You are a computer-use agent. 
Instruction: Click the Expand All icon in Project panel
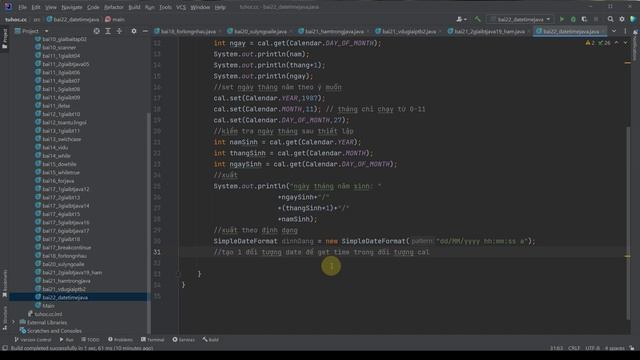tap(108, 31)
